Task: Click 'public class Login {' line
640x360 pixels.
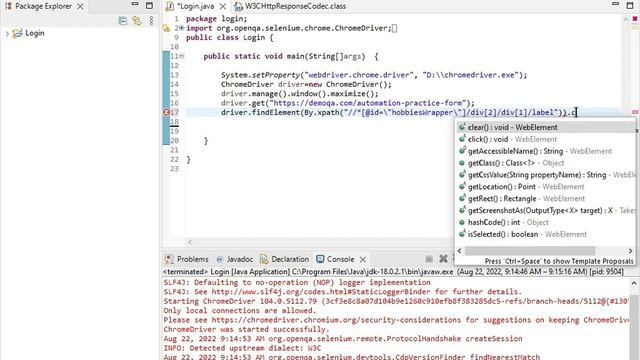Action: pos(229,38)
